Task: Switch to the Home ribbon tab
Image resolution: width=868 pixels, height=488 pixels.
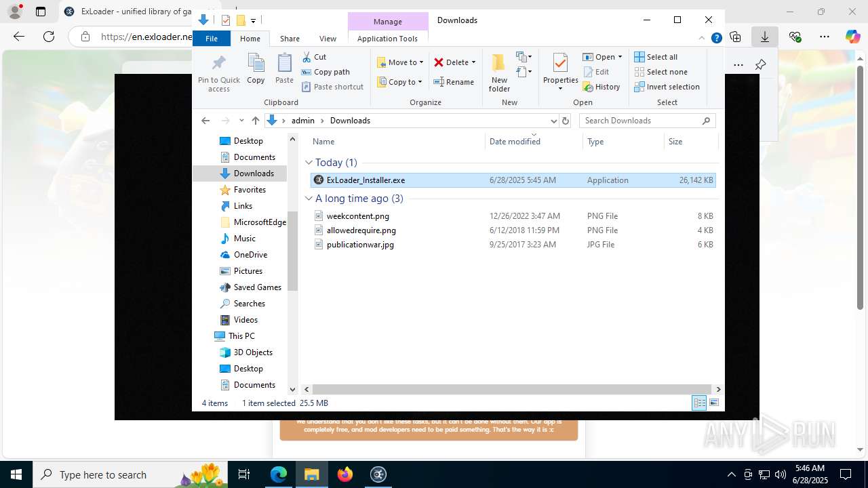Action: point(250,39)
